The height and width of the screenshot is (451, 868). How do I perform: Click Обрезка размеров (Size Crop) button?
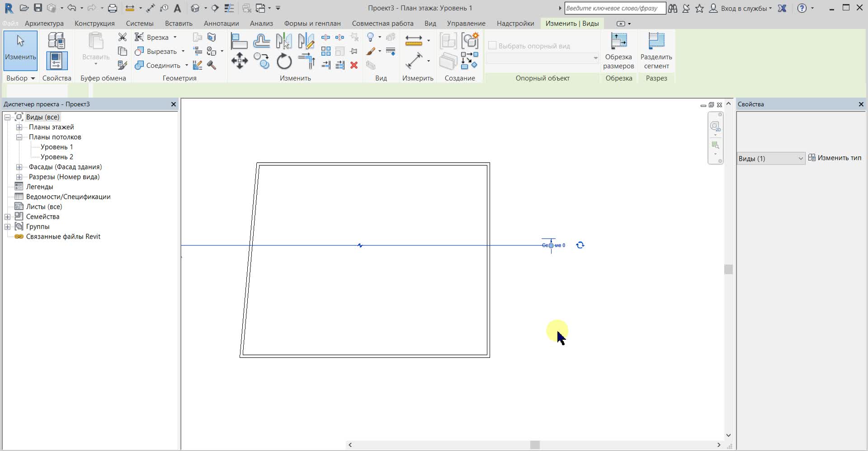click(618, 51)
